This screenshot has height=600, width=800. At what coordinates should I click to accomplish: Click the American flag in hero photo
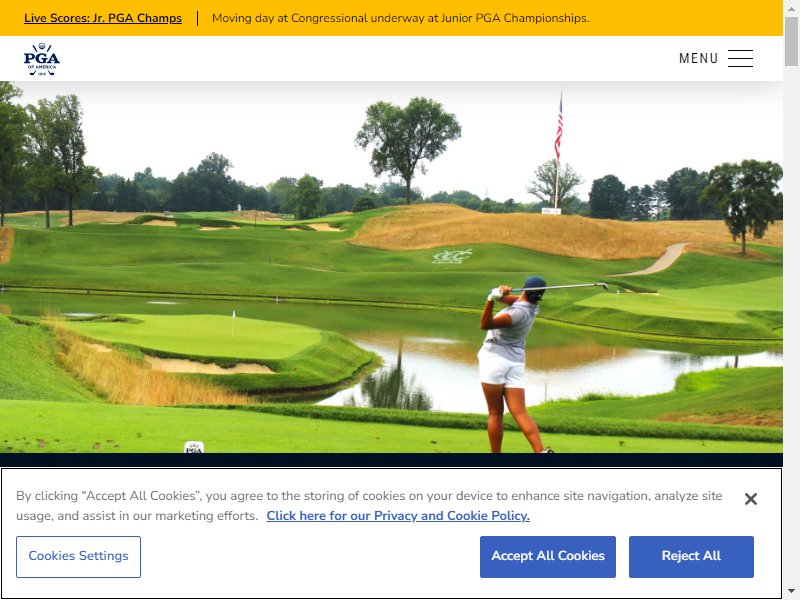[x=559, y=128]
